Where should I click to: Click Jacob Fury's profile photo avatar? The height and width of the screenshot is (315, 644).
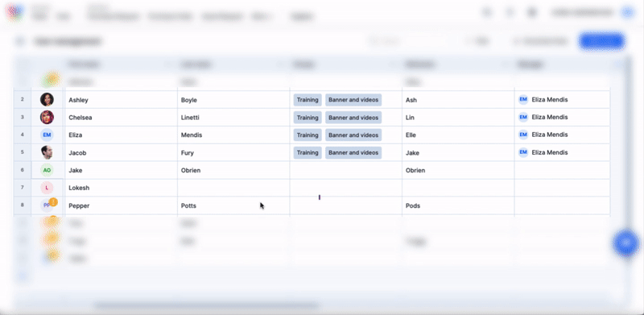(x=47, y=152)
